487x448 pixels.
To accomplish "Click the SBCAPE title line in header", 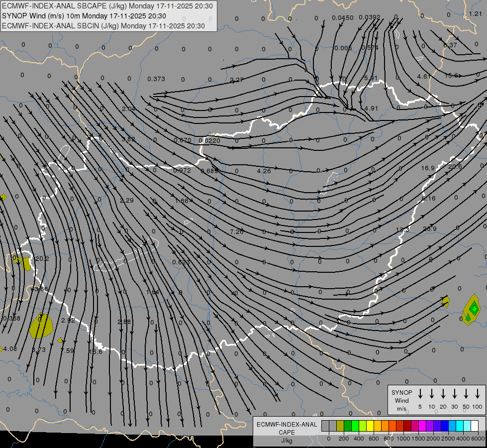I will (107, 6).
